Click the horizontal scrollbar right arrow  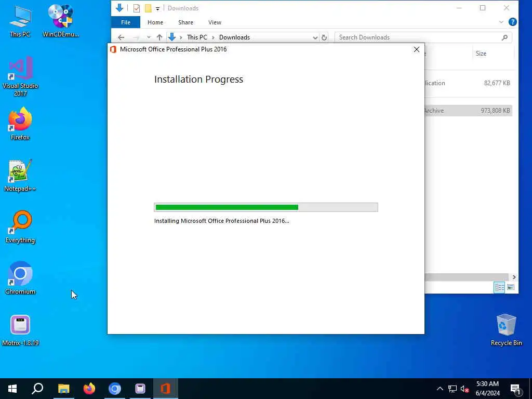click(x=514, y=277)
